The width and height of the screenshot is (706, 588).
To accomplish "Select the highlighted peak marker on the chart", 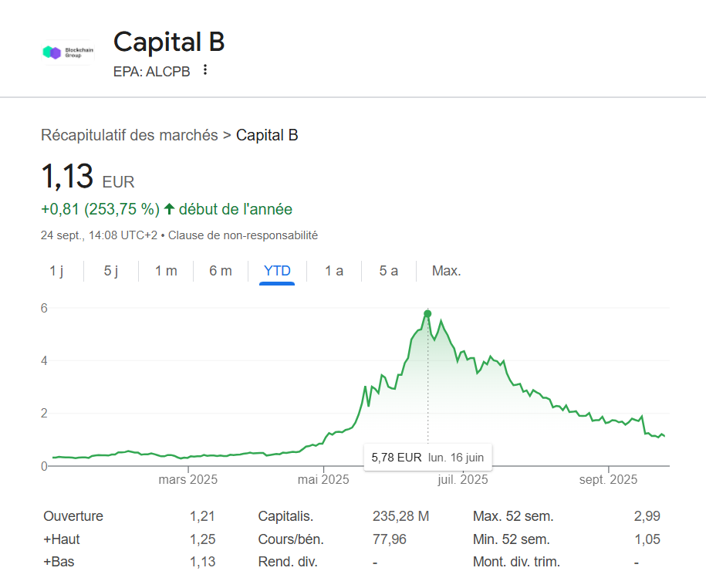I will click(x=427, y=313).
